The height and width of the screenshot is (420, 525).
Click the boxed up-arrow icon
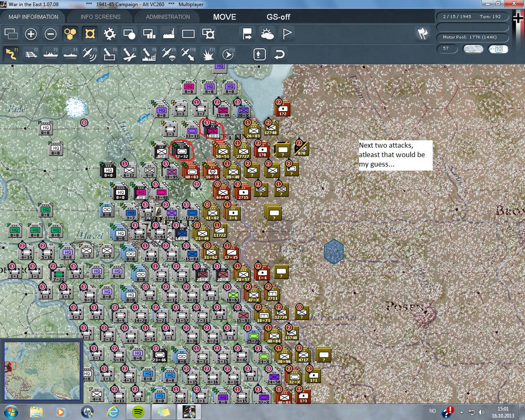coord(260,55)
